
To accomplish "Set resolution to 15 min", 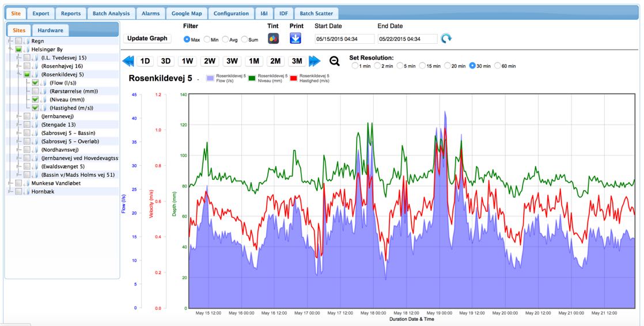I will 422,66.
